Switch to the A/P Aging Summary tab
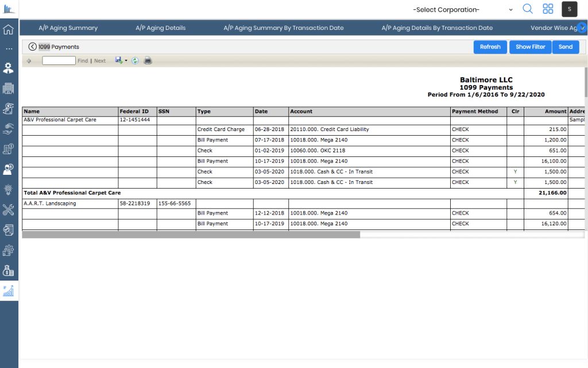 coord(68,28)
